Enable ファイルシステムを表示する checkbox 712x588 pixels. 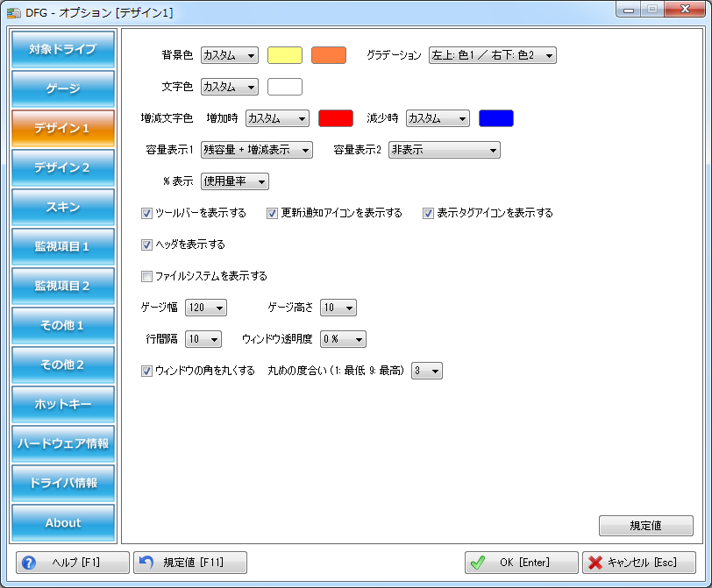tap(147, 276)
